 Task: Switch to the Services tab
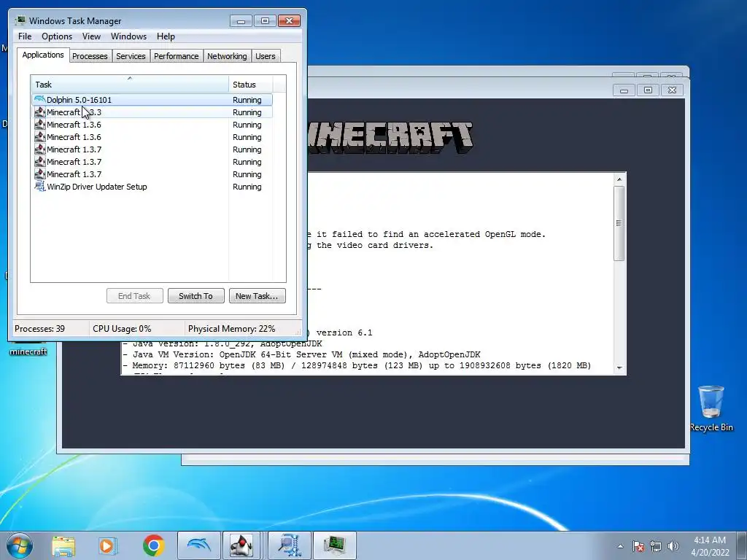click(131, 56)
